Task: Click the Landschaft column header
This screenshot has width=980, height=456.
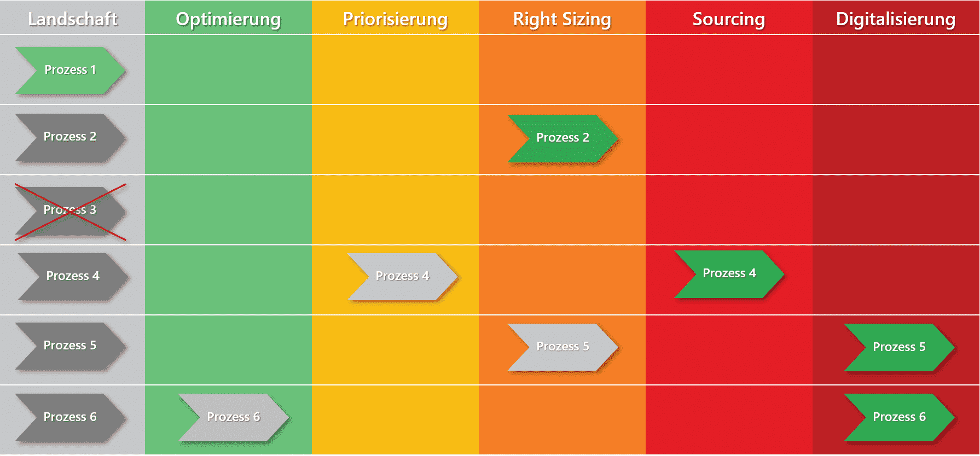Action: 72,19
